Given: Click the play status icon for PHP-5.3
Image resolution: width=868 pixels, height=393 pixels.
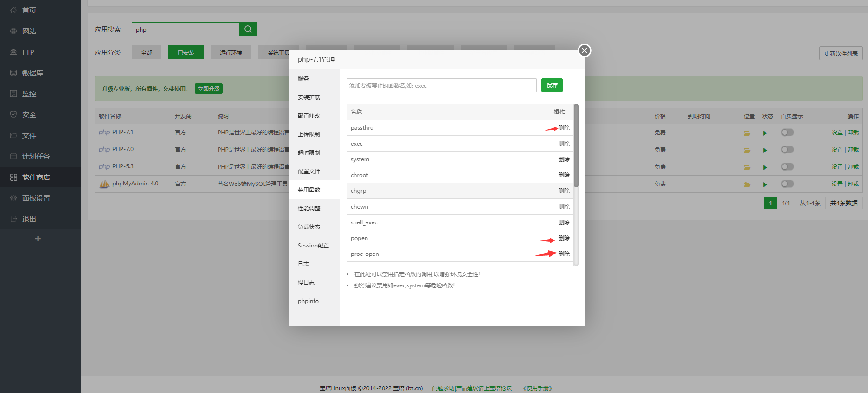Looking at the screenshot, I should point(765,167).
